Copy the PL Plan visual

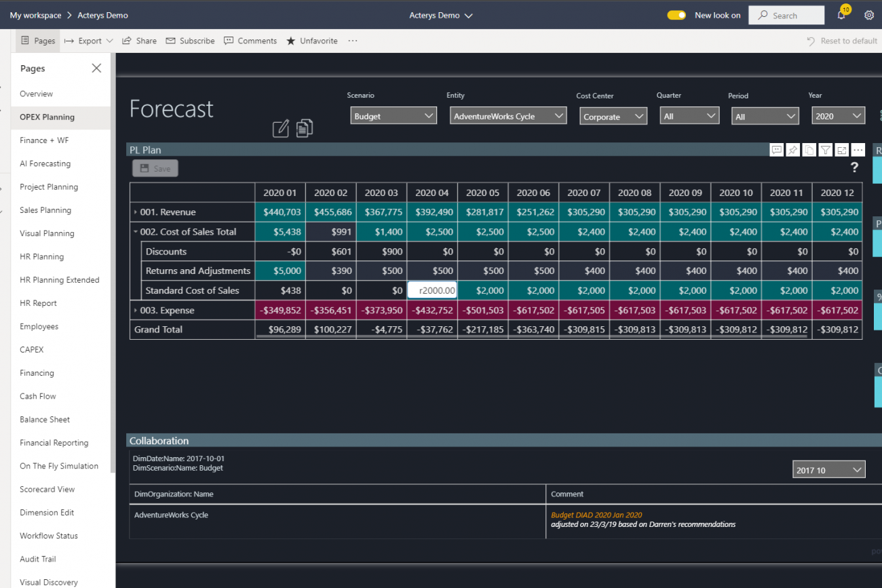coord(809,150)
